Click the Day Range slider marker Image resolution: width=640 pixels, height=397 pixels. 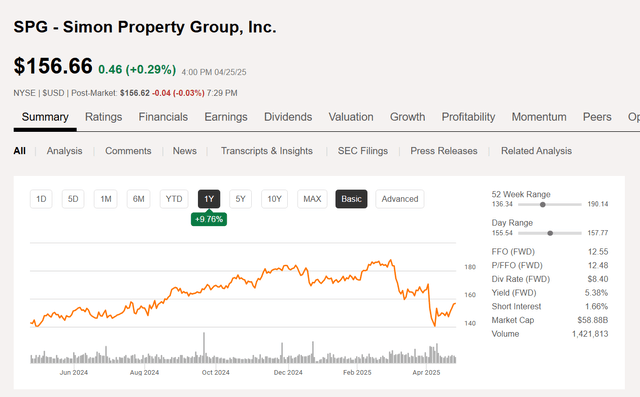pos(550,233)
